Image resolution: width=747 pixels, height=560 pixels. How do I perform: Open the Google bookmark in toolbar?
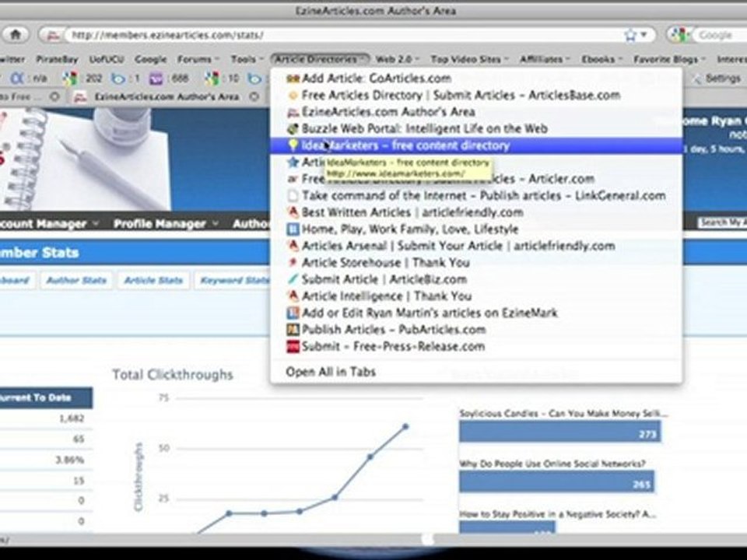[x=150, y=59]
